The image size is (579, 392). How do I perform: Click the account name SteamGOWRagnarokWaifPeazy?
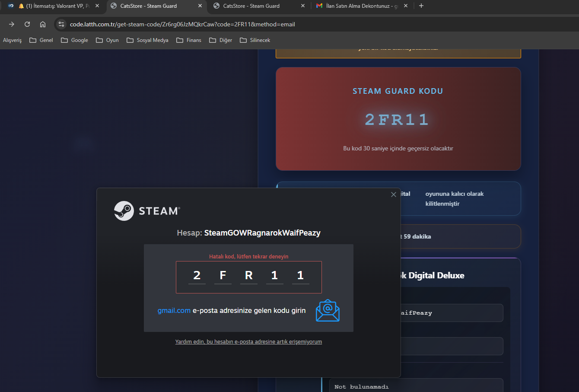click(x=262, y=233)
